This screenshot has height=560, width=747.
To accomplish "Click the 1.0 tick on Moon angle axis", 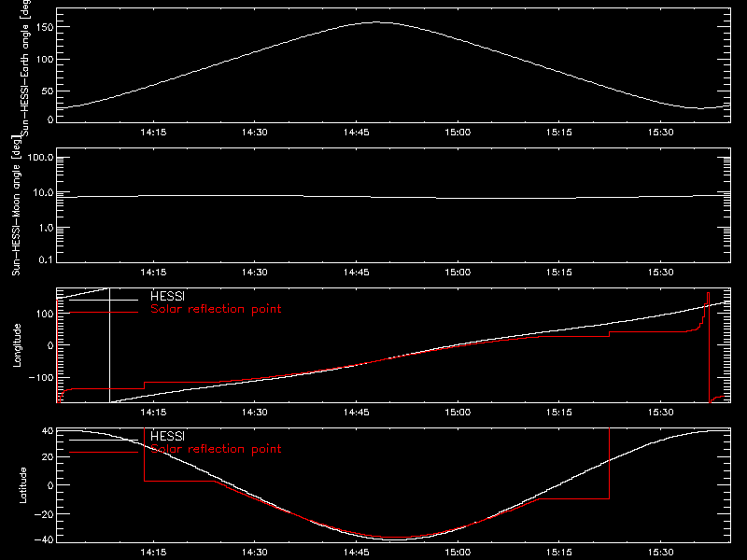I will (46, 228).
